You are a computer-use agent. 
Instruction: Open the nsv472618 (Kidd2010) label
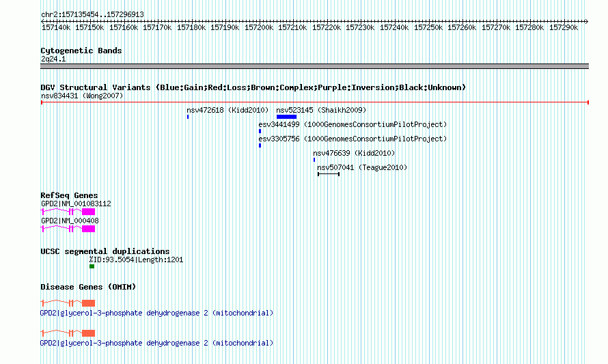[x=227, y=110]
